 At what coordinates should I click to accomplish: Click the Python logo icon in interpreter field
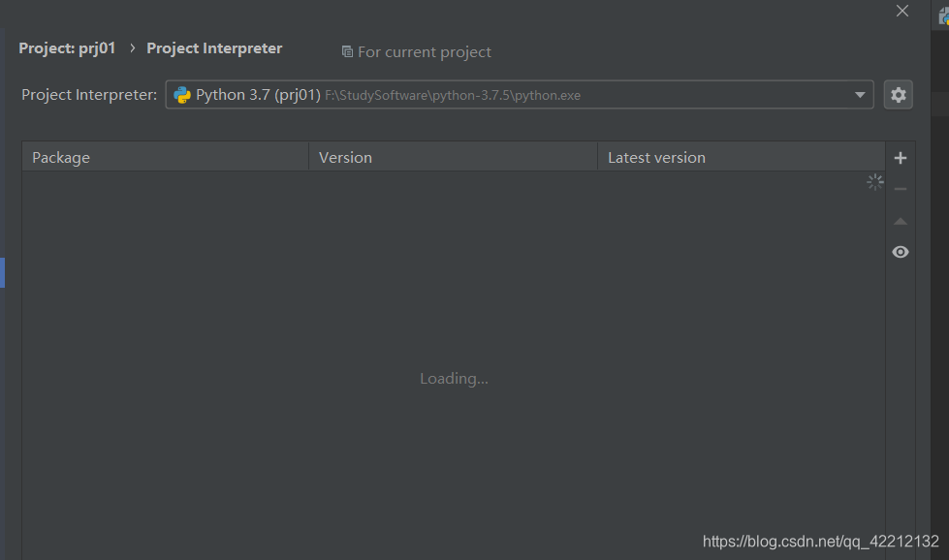(182, 95)
